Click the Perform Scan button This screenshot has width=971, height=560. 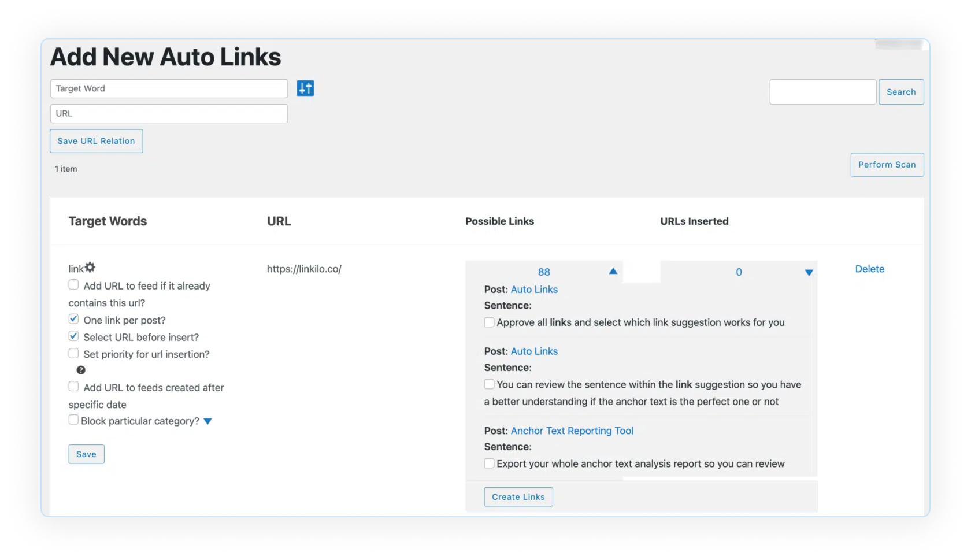click(x=887, y=165)
